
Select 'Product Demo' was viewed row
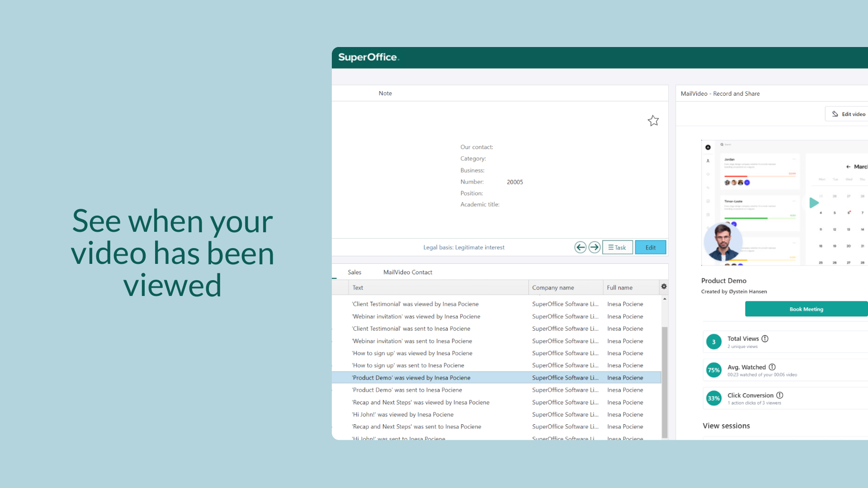(x=496, y=377)
